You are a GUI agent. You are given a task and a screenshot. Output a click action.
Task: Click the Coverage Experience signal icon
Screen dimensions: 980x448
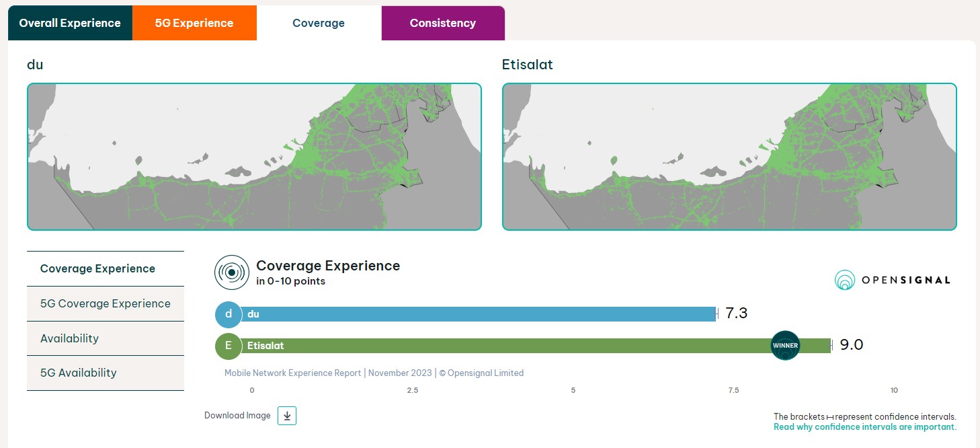(x=231, y=272)
